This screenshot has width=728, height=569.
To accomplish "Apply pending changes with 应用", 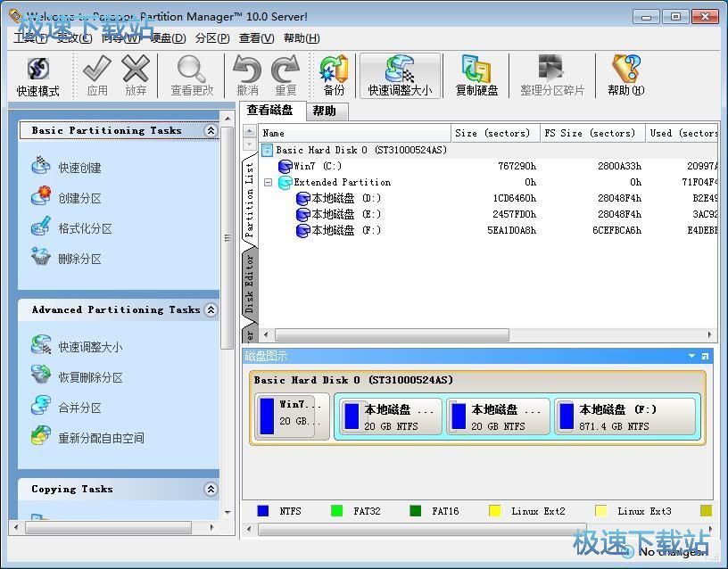I will pyautogui.click(x=97, y=76).
